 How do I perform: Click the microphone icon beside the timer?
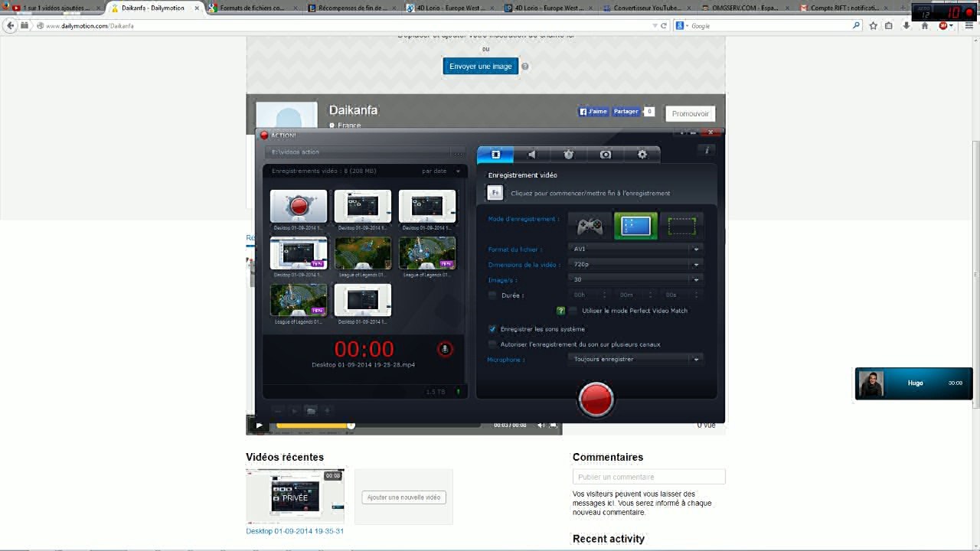(x=445, y=349)
